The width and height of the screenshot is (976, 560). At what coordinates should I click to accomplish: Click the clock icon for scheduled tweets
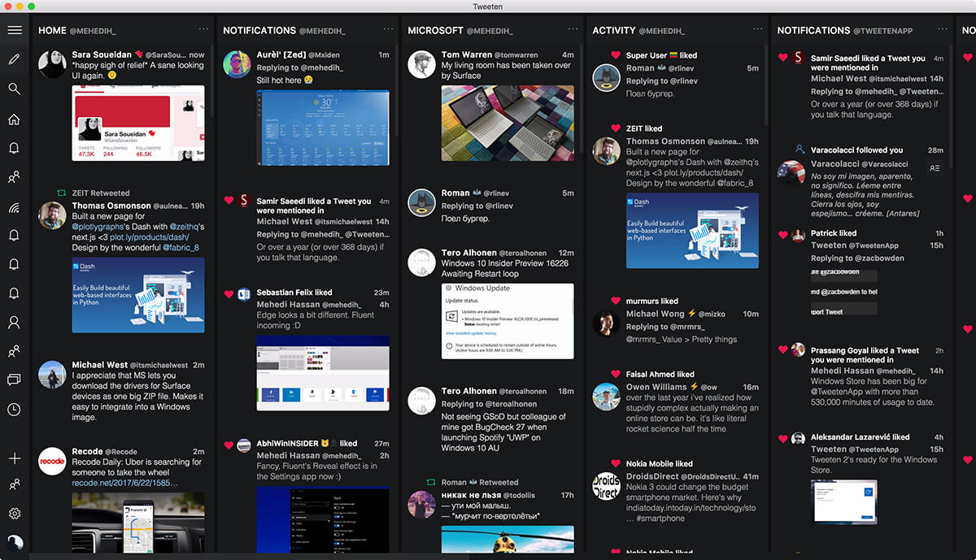pos(14,410)
